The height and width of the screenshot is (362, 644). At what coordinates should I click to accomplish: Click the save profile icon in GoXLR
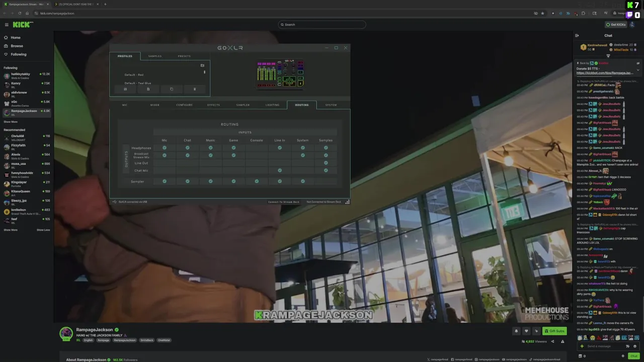(x=125, y=89)
